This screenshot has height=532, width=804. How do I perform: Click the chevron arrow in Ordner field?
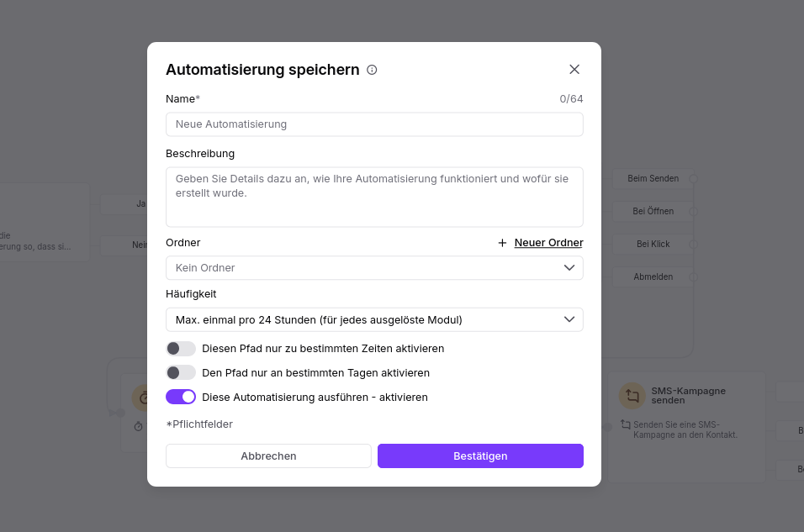coord(569,267)
